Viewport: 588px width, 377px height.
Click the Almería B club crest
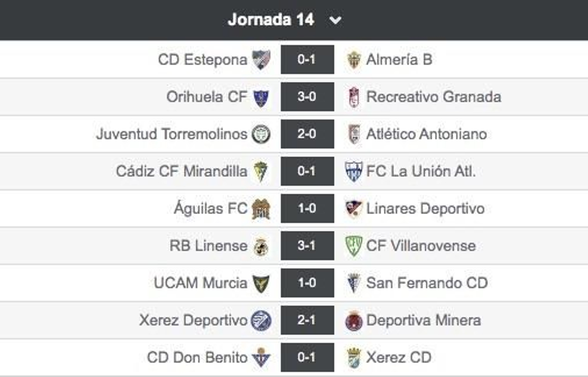(354, 59)
